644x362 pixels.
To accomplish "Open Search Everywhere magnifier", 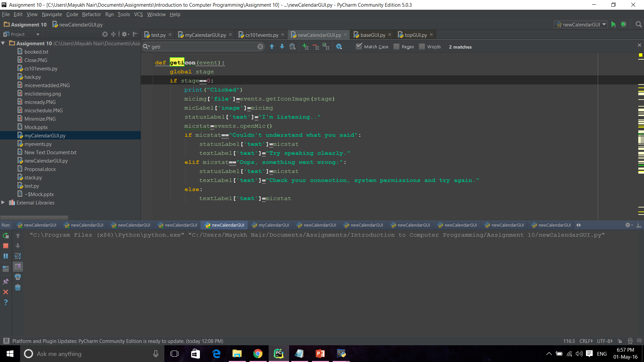I will [x=639, y=24].
